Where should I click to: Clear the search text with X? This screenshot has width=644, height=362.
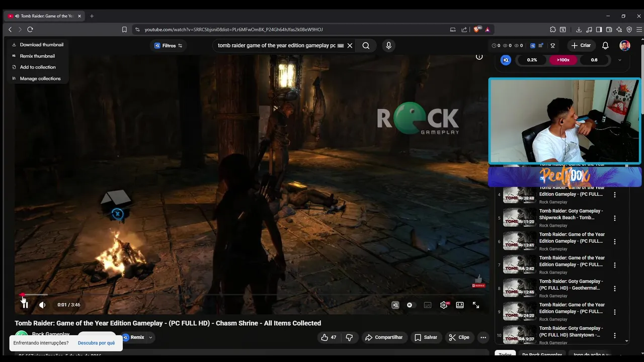click(x=350, y=45)
